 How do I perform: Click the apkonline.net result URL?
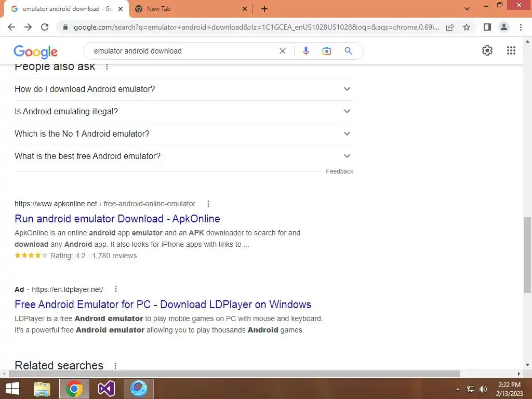(x=105, y=204)
